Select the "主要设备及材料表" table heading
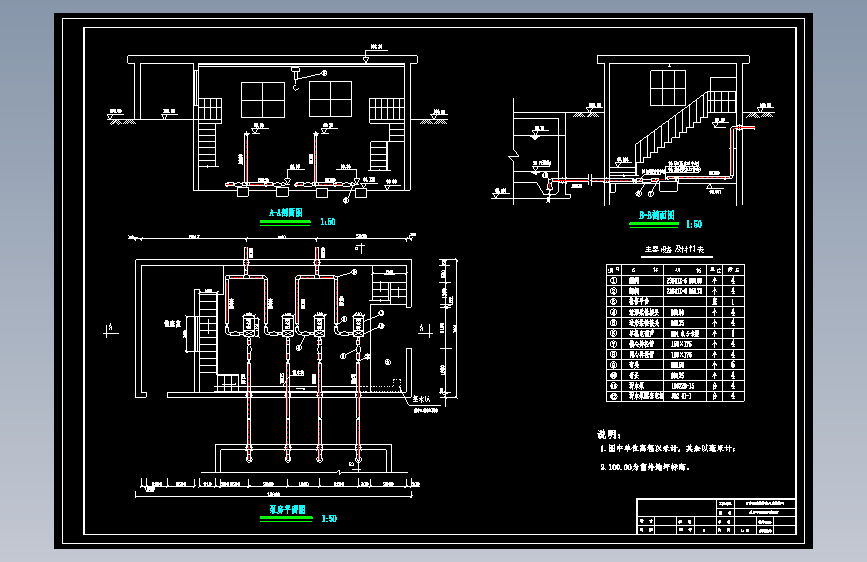 (675, 249)
